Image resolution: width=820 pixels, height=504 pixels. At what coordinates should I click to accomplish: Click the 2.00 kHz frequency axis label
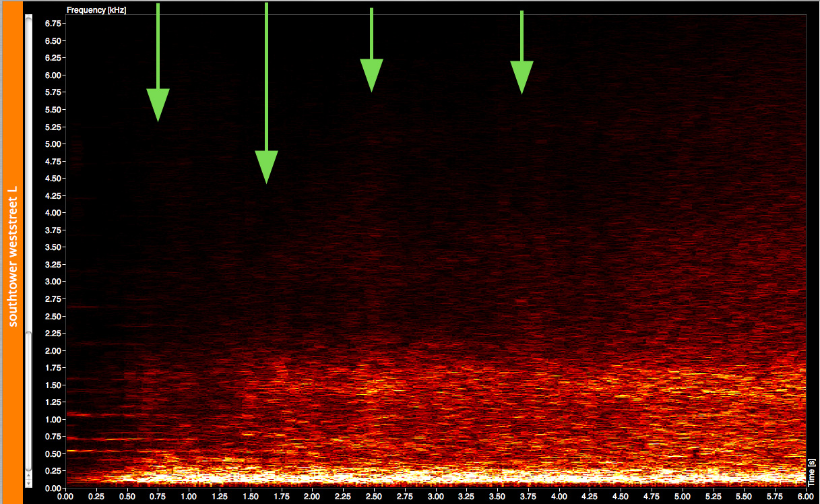pyautogui.click(x=53, y=351)
